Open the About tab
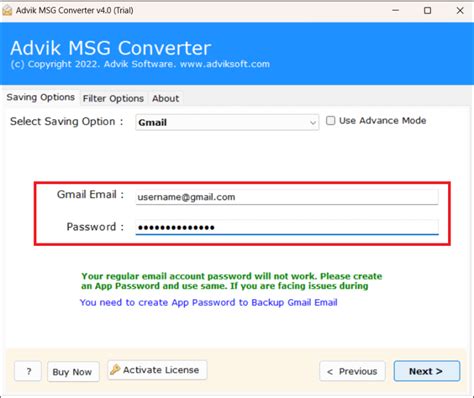The image size is (474, 398). point(166,99)
